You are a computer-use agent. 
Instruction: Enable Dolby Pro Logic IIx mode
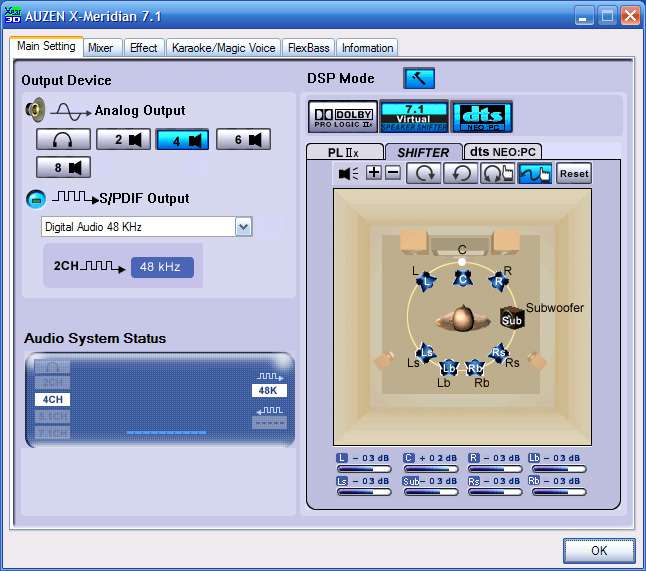click(x=343, y=117)
